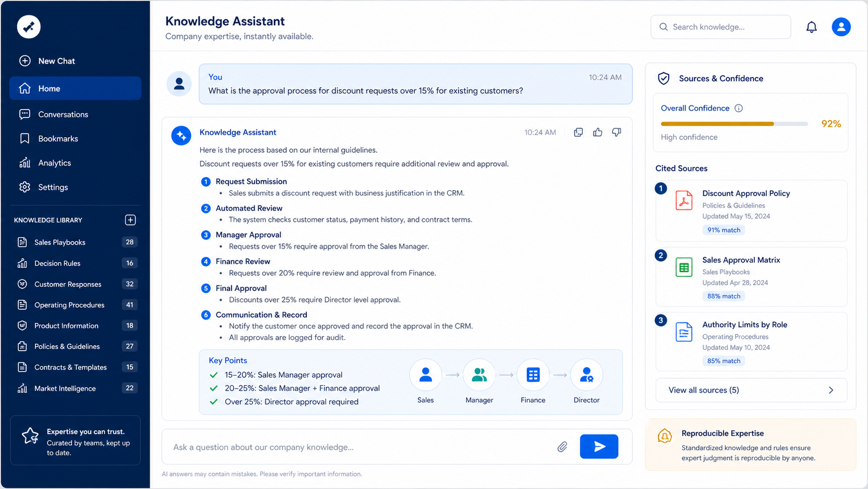Open Market Intelligence library
The height and width of the screenshot is (489, 868).
click(x=77, y=388)
